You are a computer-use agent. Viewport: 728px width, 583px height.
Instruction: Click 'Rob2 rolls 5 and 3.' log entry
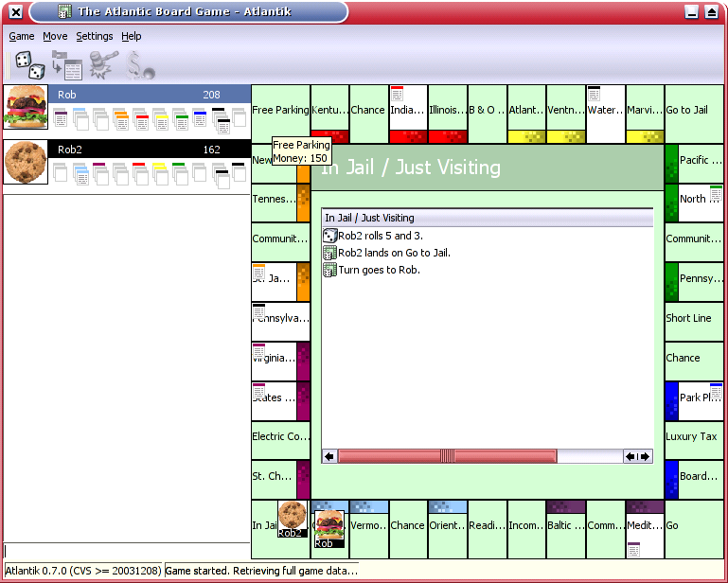(381, 236)
